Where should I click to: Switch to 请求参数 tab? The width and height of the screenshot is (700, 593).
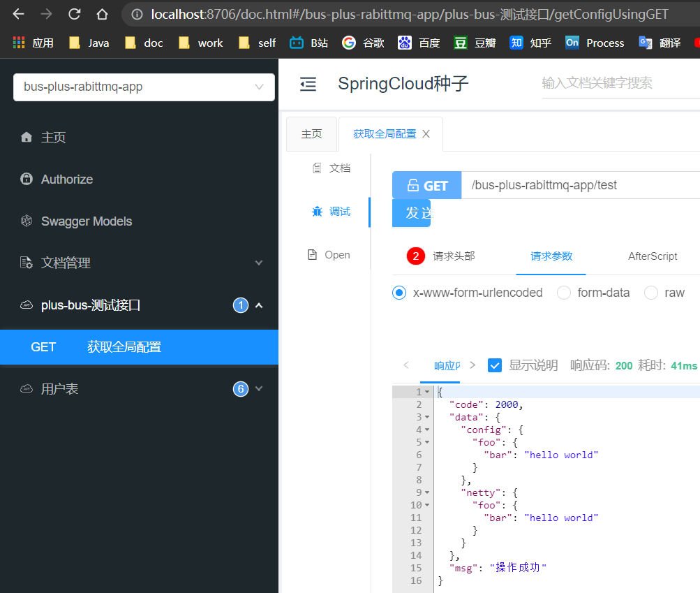tap(551, 256)
